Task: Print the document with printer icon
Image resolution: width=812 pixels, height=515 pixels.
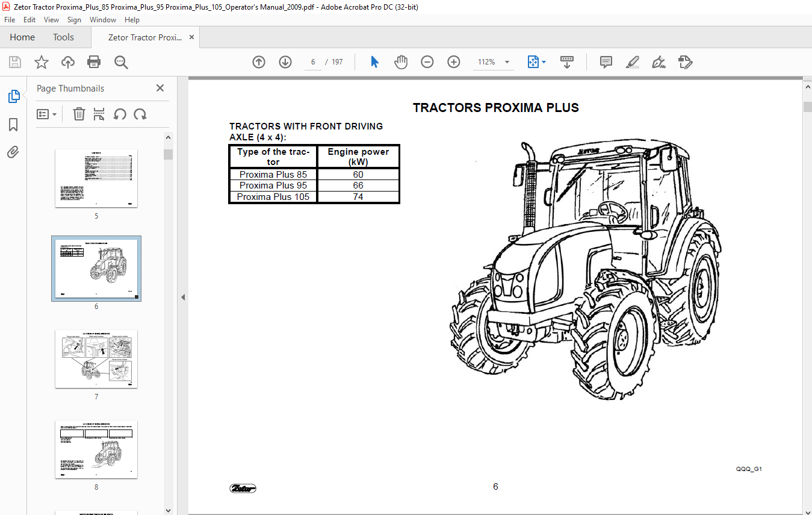Action: (x=94, y=62)
